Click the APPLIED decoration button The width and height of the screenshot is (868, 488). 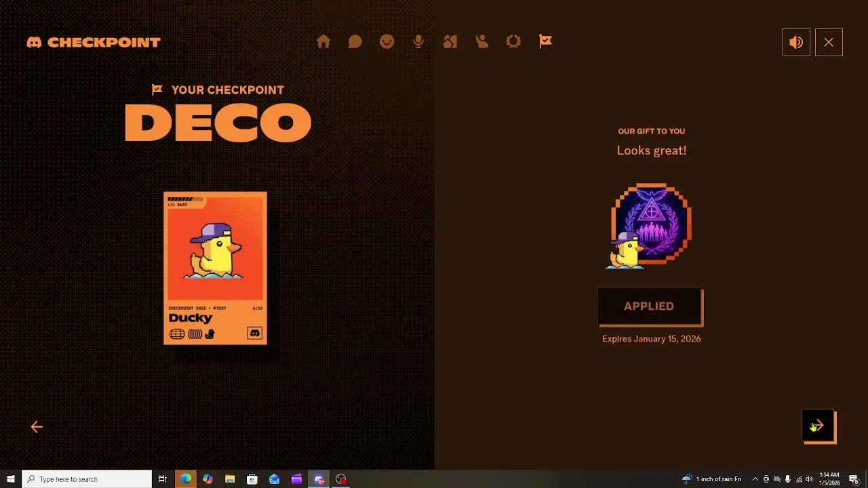650,306
